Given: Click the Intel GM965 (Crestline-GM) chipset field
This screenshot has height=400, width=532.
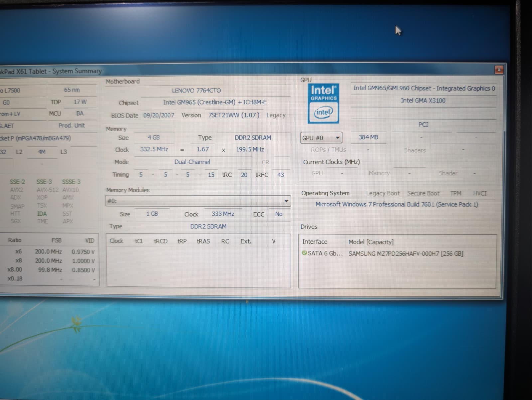Looking at the screenshot, I should pos(215,102).
